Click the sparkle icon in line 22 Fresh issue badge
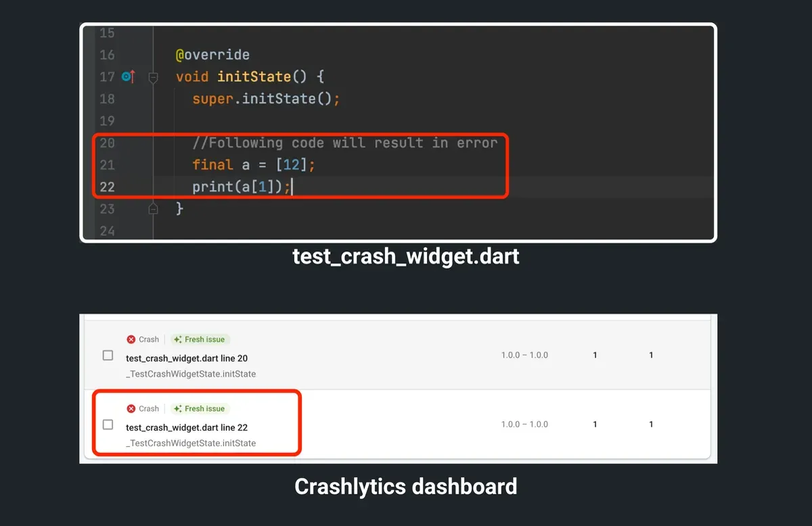This screenshot has height=526, width=812. [x=178, y=408]
